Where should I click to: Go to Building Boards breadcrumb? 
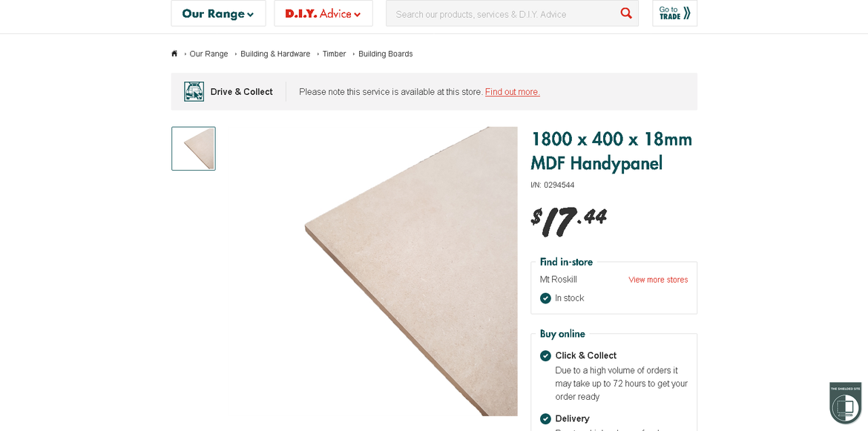(x=385, y=53)
